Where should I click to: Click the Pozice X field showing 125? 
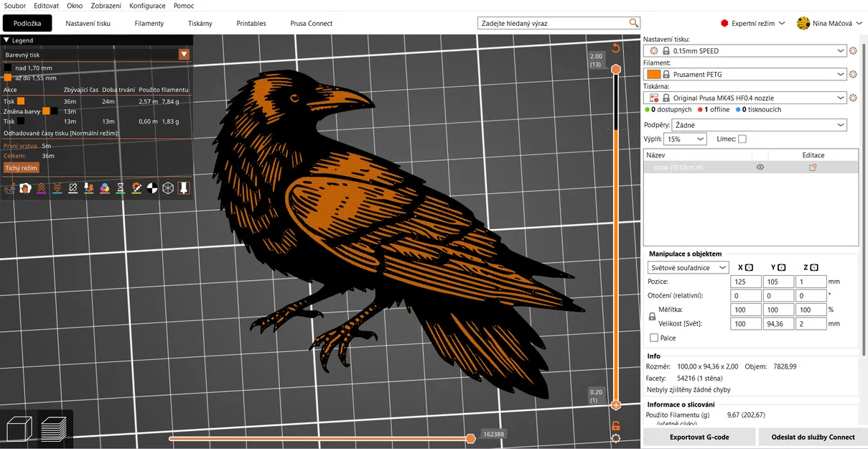(746, 282)
